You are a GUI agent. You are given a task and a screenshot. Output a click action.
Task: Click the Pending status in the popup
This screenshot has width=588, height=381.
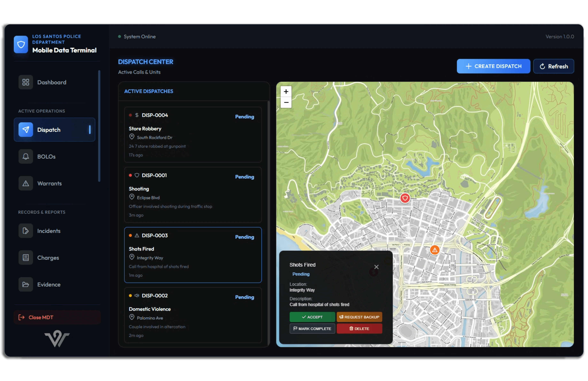click(301, 274)
